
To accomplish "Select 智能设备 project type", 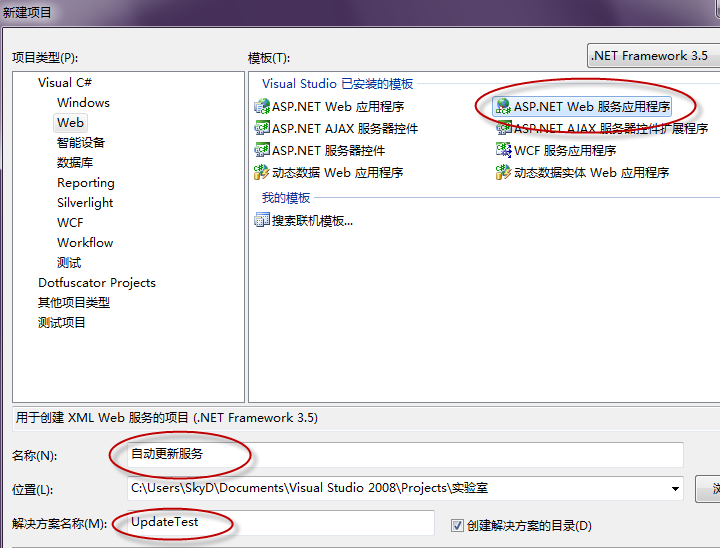I will click(81, 143).
